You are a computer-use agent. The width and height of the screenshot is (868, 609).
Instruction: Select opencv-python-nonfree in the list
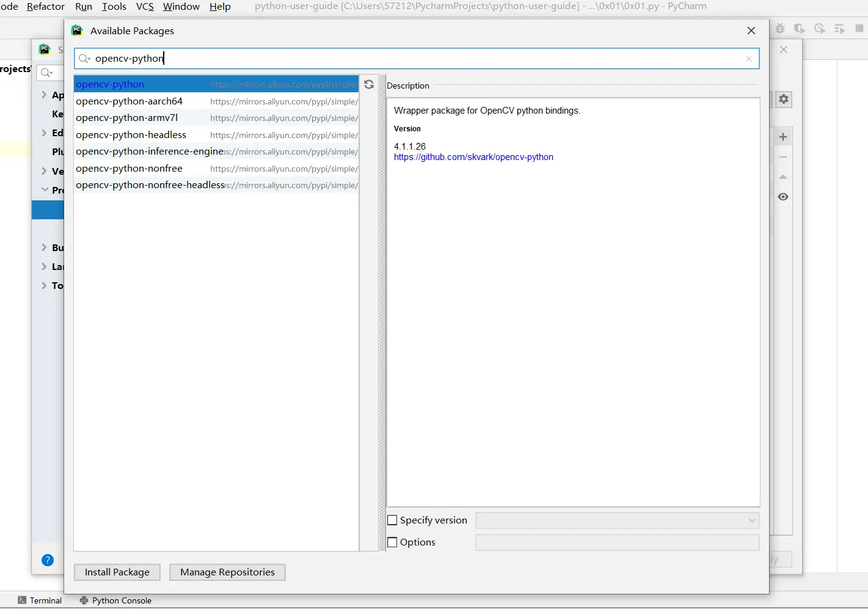[x=216, y=169]
